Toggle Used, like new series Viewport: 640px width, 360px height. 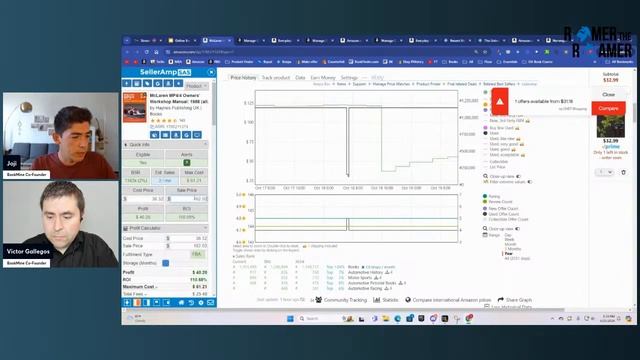(x=502, y=139)
